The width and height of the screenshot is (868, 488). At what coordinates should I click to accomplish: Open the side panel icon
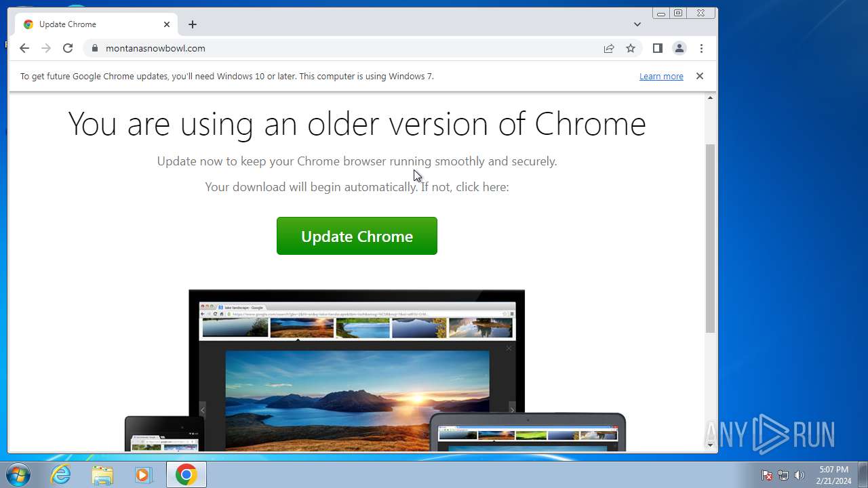(657, 48)
